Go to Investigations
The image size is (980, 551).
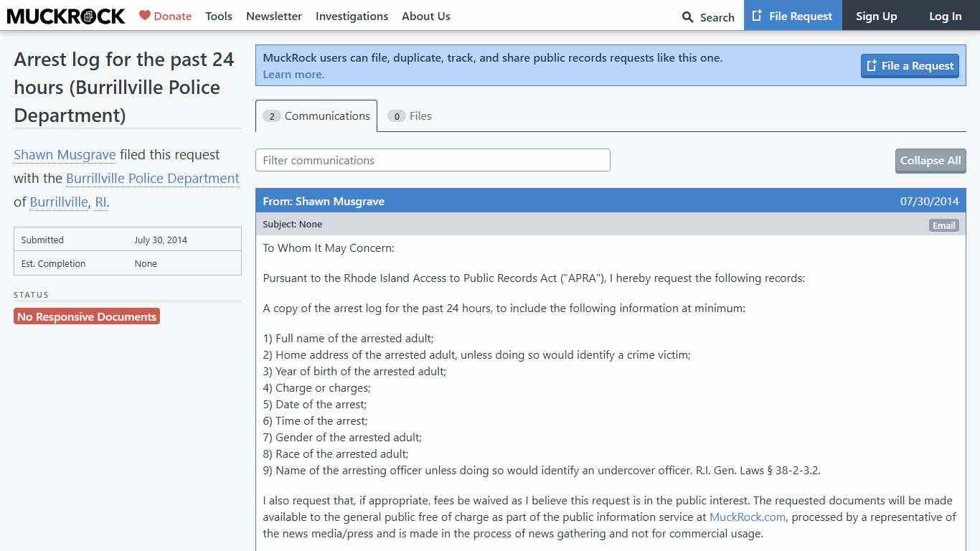click(352, 16)
